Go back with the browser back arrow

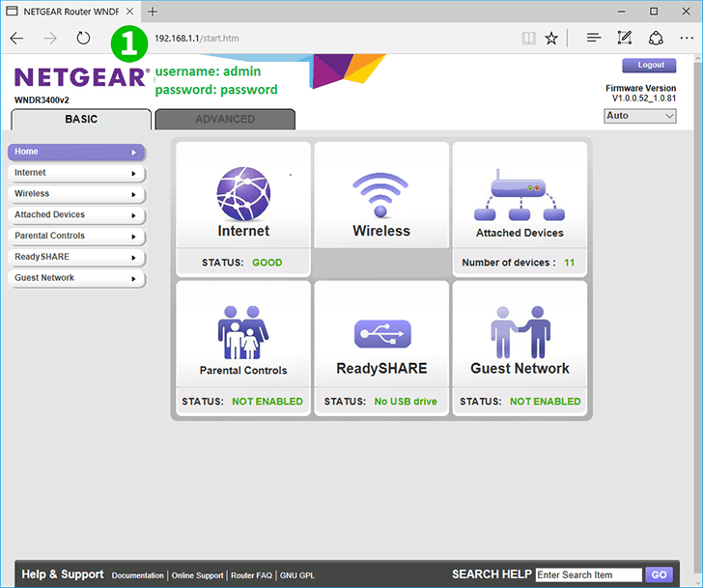[16, 39]
